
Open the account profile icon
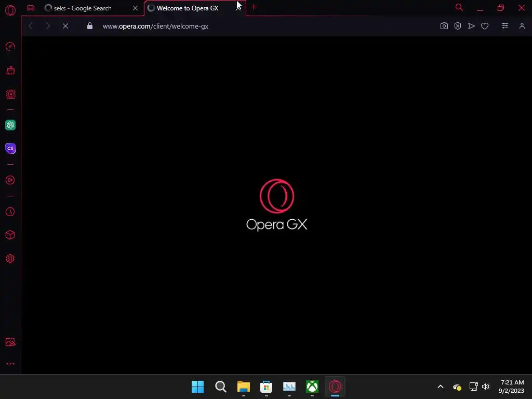coord(522,26)
